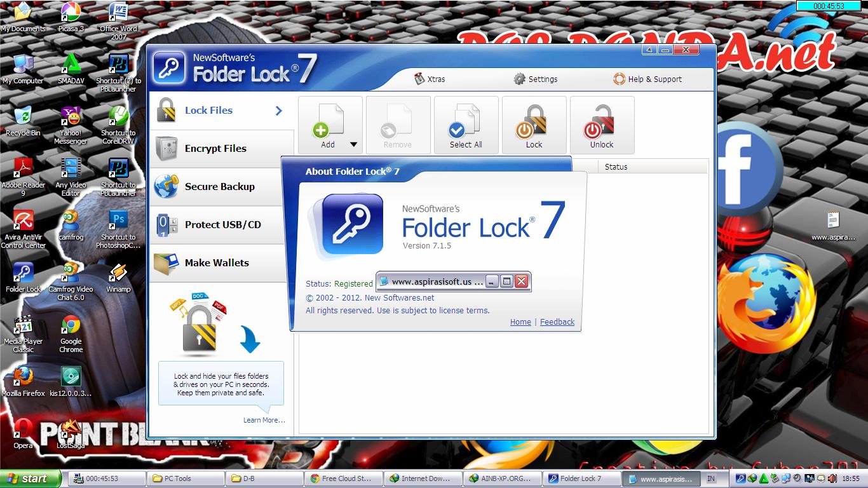The image size is (868, 488).
Task: Click the IN language indicator in taskbar
Action: [711, 478]
